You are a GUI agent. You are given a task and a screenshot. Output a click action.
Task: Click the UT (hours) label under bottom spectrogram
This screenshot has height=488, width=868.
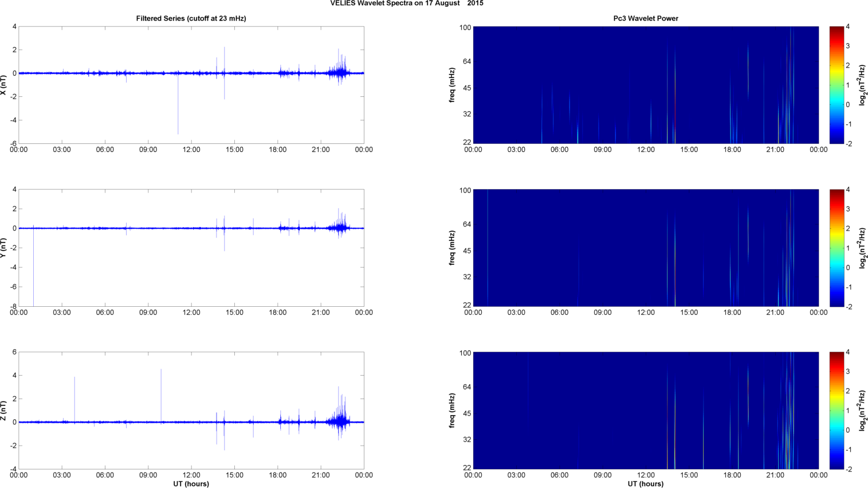tap(646, 484)
